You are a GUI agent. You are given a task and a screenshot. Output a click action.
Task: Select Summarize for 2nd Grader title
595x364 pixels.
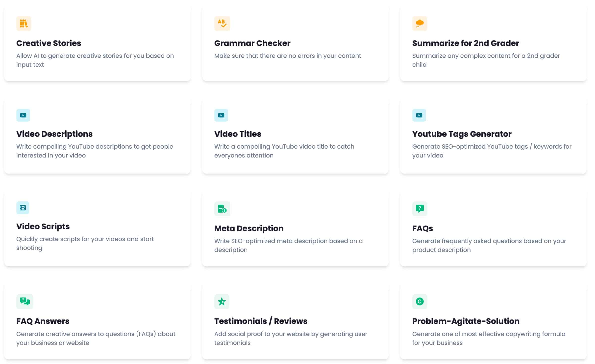point(466,43)
